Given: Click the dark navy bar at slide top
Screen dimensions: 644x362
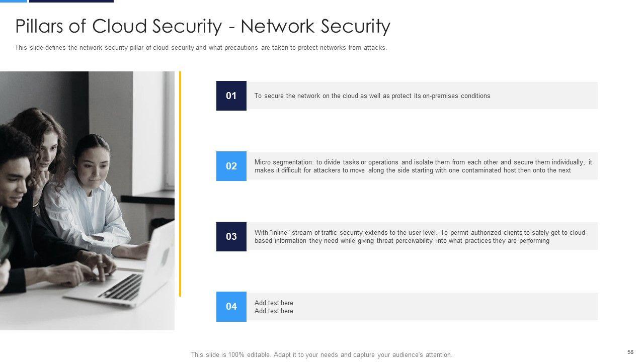Looking at the screenshot, I should [x=71, y=1].
